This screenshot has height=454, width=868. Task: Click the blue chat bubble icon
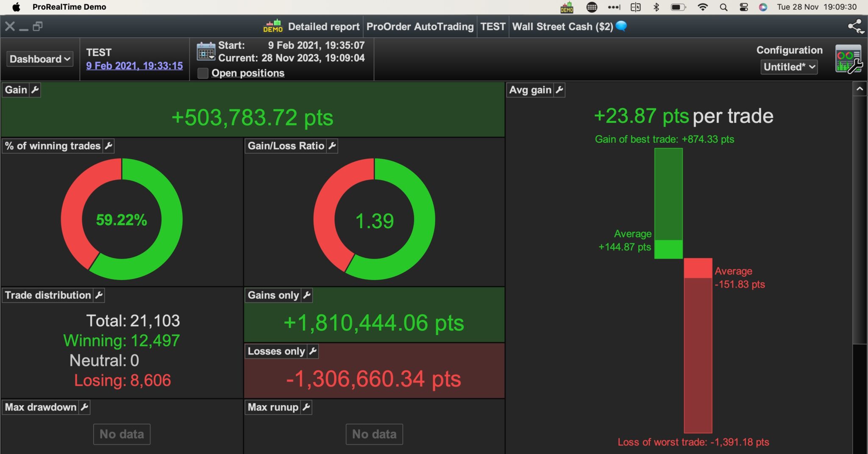621,26
